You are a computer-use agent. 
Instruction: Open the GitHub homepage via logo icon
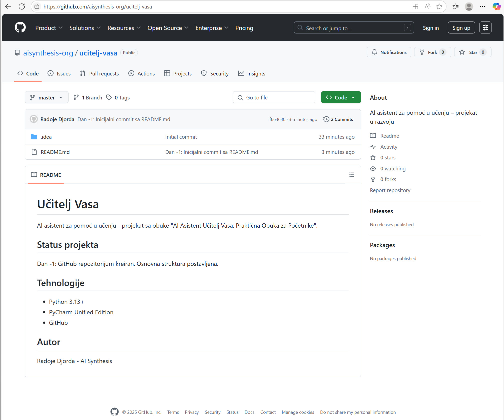(x=20, y=27)
